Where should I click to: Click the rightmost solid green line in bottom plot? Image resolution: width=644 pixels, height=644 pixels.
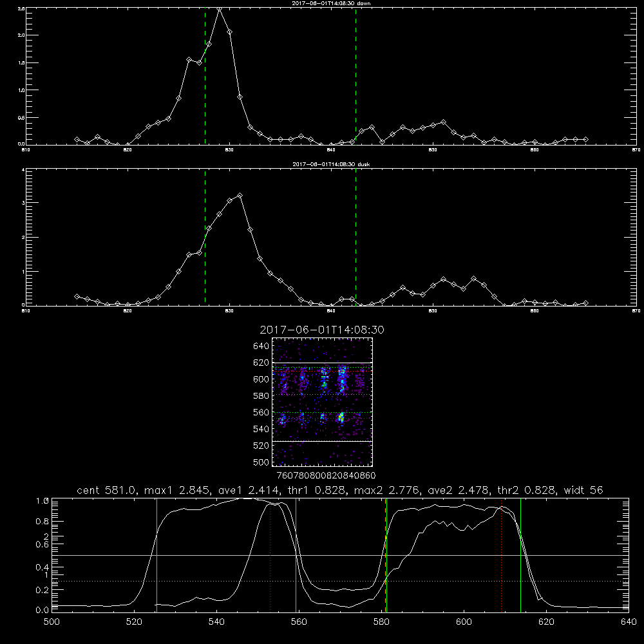point(520,555)
